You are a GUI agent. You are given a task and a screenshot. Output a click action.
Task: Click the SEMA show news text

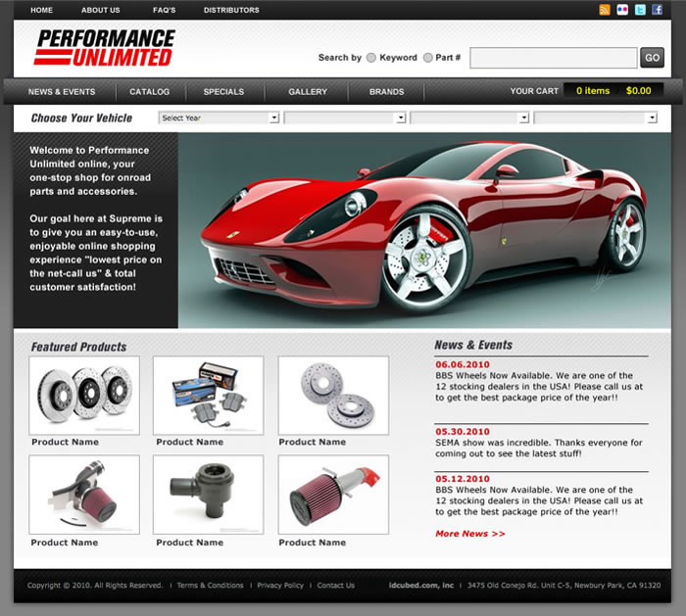[x=539, y=449]
